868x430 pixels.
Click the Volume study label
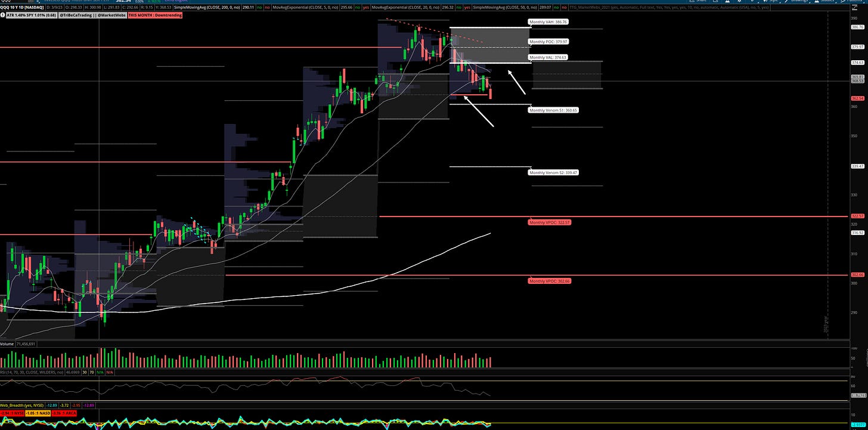point(7,344)
